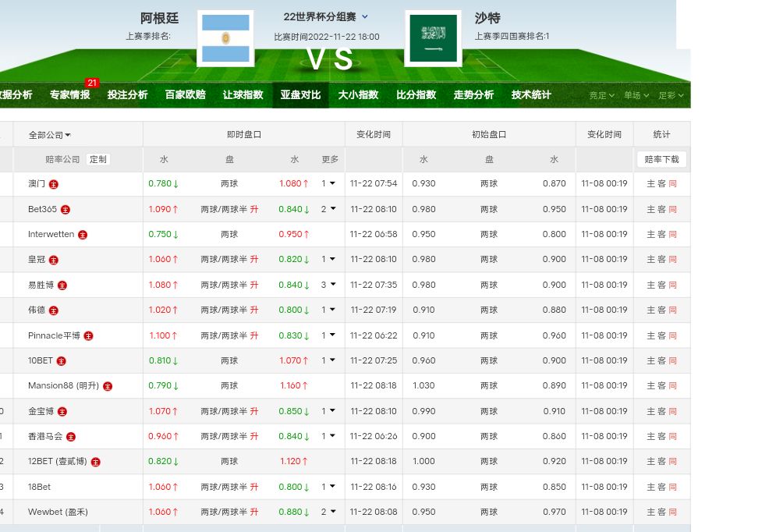This screenshot has height=532, width=769.
Task: Click the red 主 icon beside 香港马会
Action: 70,437
